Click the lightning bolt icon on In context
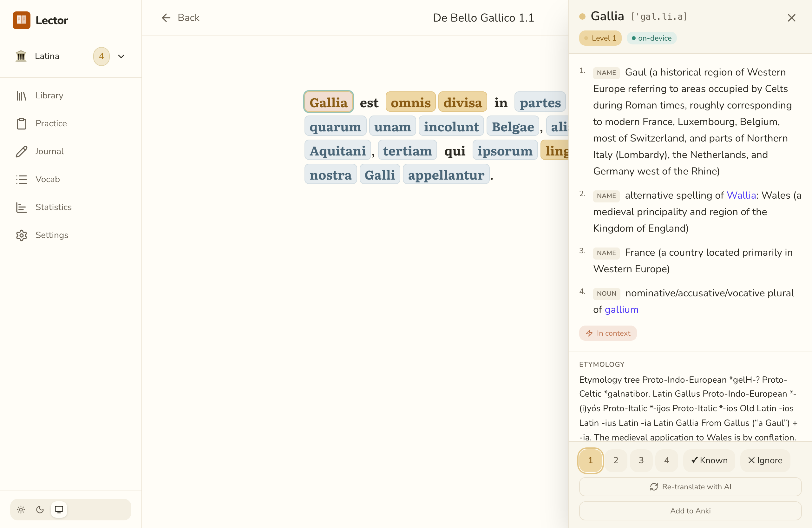Screen dimensions: 812x528 (589, 333)
